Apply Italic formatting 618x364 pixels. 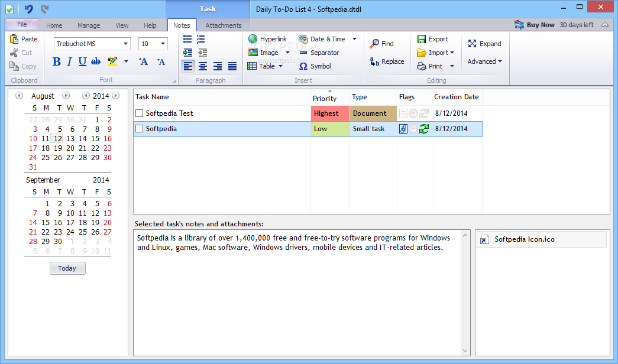(69, 61)
